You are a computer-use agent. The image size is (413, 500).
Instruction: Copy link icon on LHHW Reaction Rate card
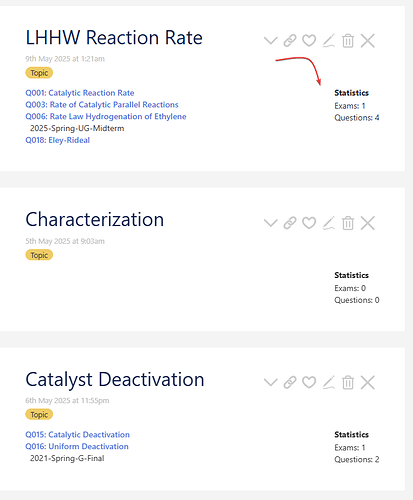coord(290,41)
